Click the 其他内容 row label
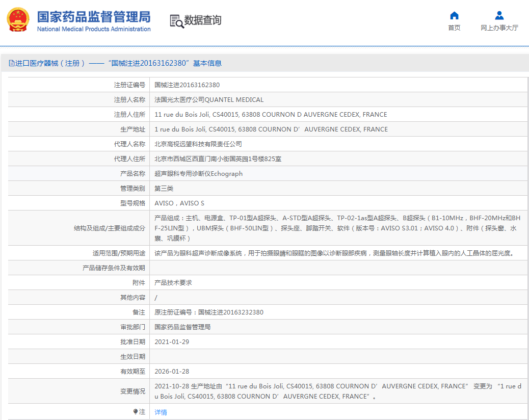The height and width of the screenshot is (420, 529). (x=133, y=298)
